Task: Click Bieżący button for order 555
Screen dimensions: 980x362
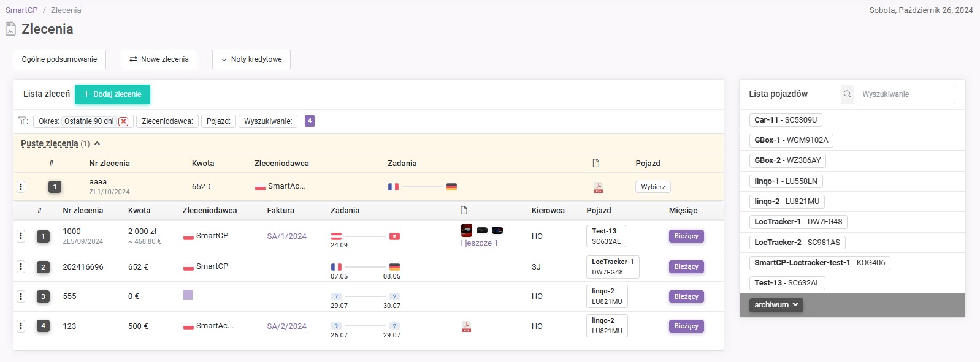Action: 686,296
